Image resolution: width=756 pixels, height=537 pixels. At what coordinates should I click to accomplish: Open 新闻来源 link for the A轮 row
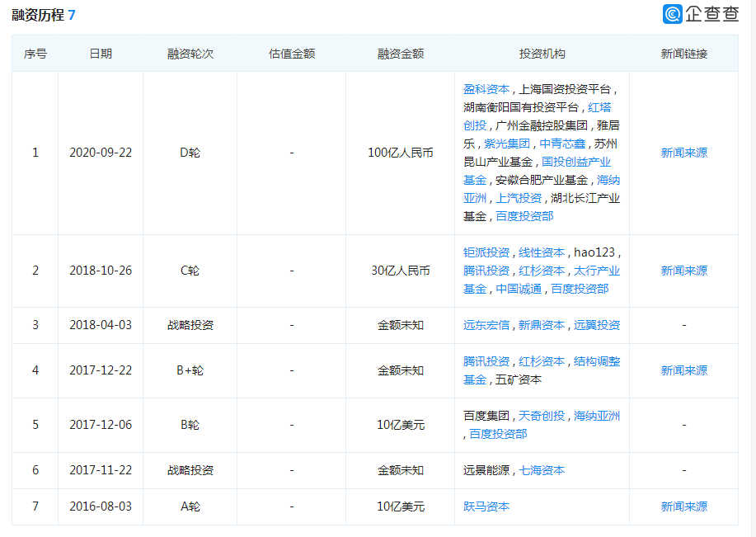click(683, 506)
